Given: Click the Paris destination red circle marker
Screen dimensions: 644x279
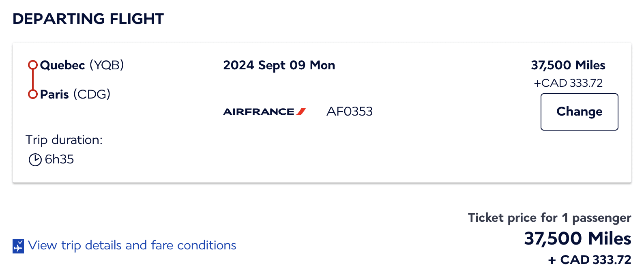Looking at the screenshot, I should 33,94.
